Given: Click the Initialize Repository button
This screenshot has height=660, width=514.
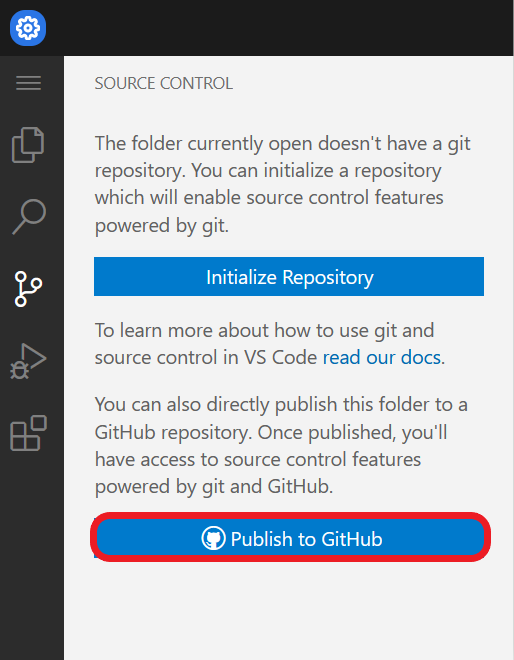Looking at the screenshot, I should tap(289, 277).
